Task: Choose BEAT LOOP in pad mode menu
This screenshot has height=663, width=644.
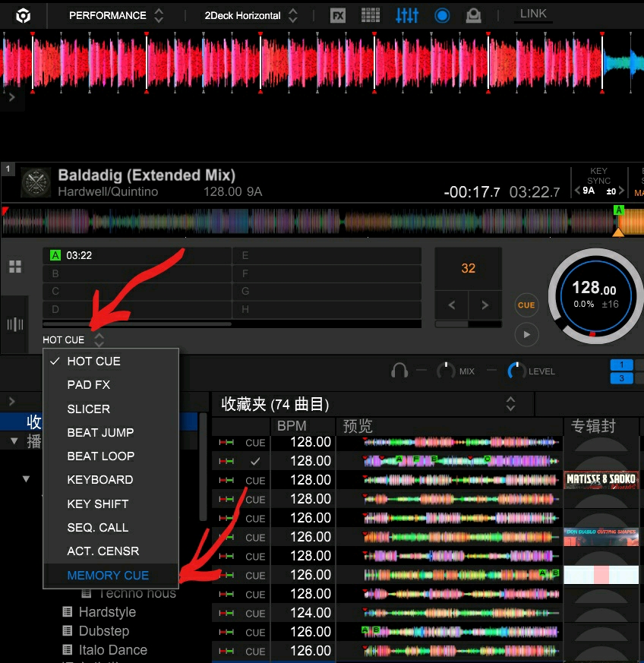Action: coord(111,456)
